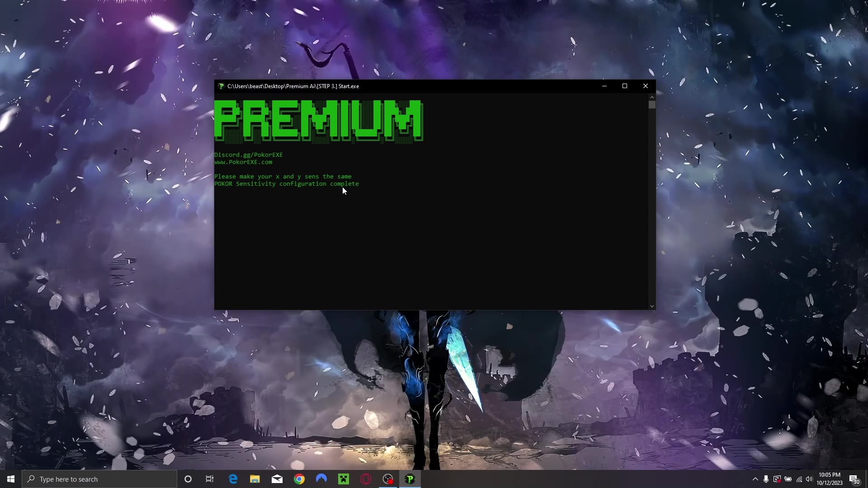Open the Mail app from taskbar
The width and height of the screenshot is (868, 488).
pyautogui.click(x=277, y=479)
